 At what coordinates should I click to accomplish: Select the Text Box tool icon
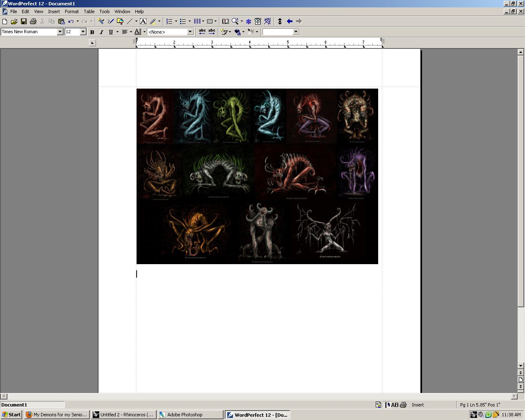[x=143, y=21]
